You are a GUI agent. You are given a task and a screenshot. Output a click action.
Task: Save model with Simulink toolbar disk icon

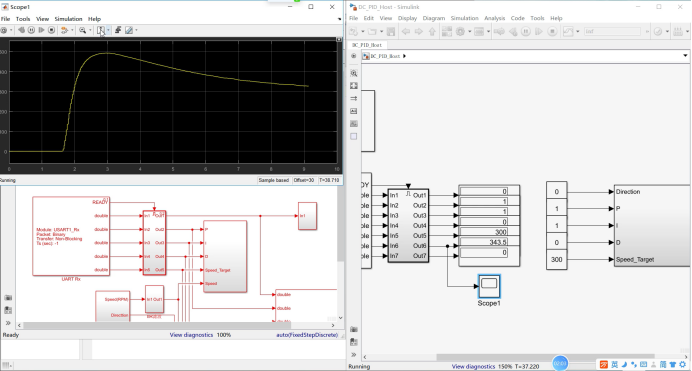391,31
